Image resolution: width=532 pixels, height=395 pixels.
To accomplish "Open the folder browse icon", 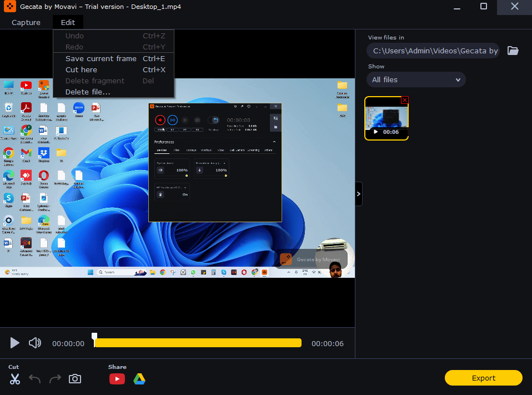I will (x=513, y=51).
